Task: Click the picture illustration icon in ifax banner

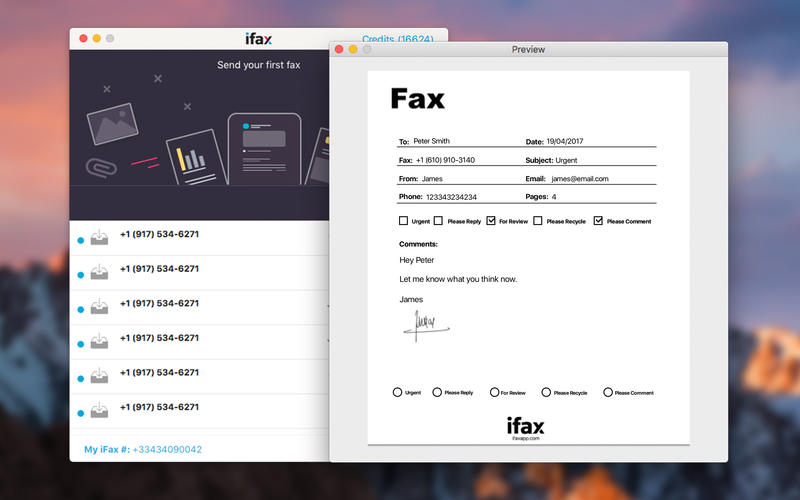Action: 113,124
